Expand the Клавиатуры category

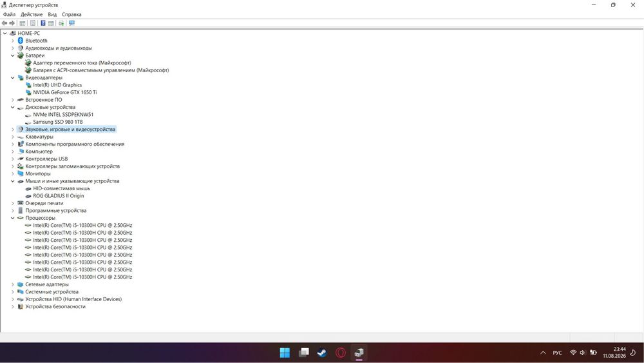(13, 137)
